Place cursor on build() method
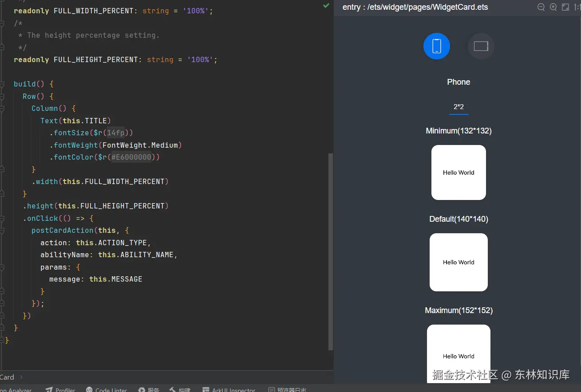The height and width of the screenshot is (392, 581). pyautogui.click(x=29, y=84)
